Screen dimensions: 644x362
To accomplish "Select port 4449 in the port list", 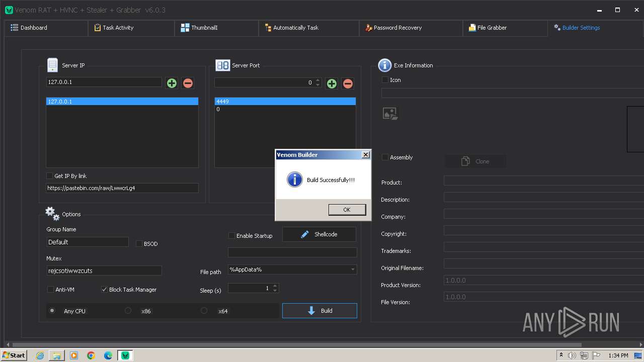I will (x=285, y=102).
